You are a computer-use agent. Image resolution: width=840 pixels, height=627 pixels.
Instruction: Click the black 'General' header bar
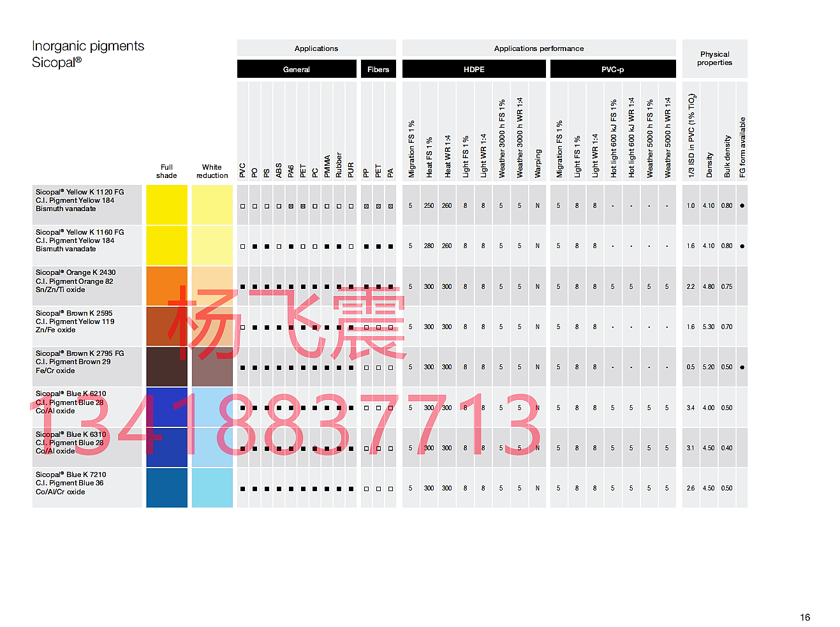(297, 69)
